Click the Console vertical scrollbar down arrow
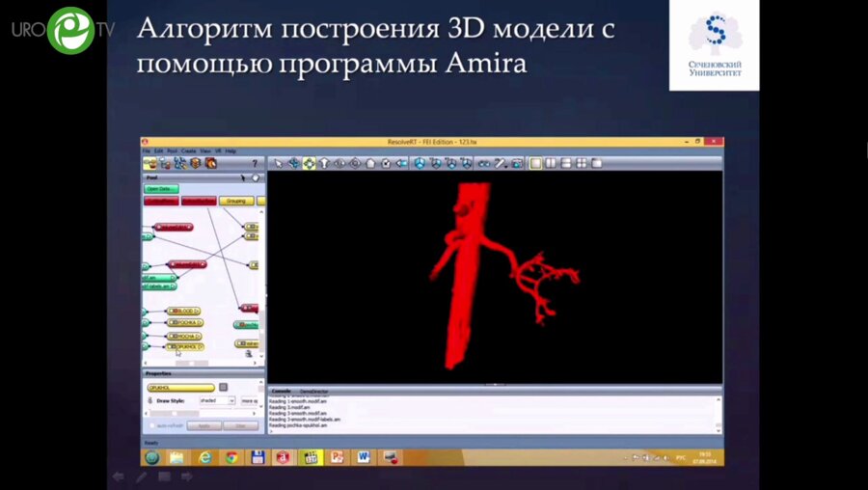Screen dimensions: 868x490 [x=719, y=430]
